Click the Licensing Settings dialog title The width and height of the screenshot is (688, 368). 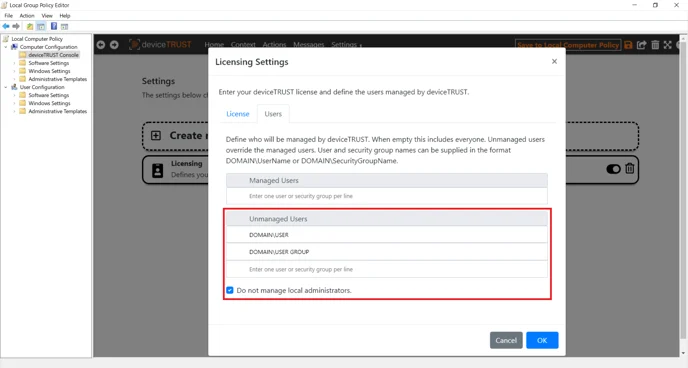pos(252,62)
